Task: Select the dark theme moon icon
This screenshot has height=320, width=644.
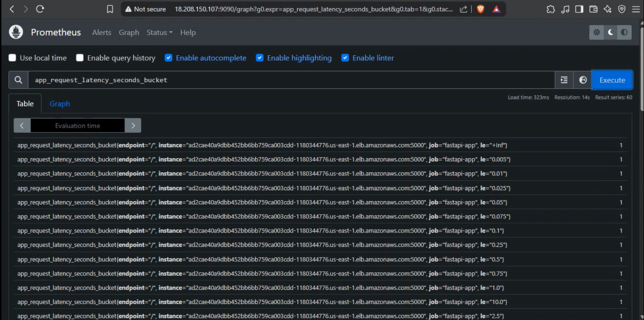Action: tap(611, 32)
